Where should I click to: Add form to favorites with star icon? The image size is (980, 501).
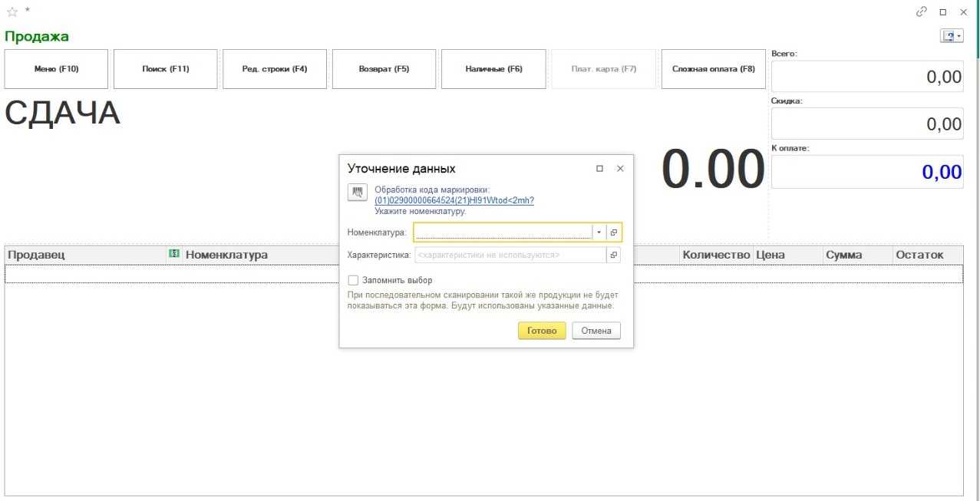click(12, 12)
